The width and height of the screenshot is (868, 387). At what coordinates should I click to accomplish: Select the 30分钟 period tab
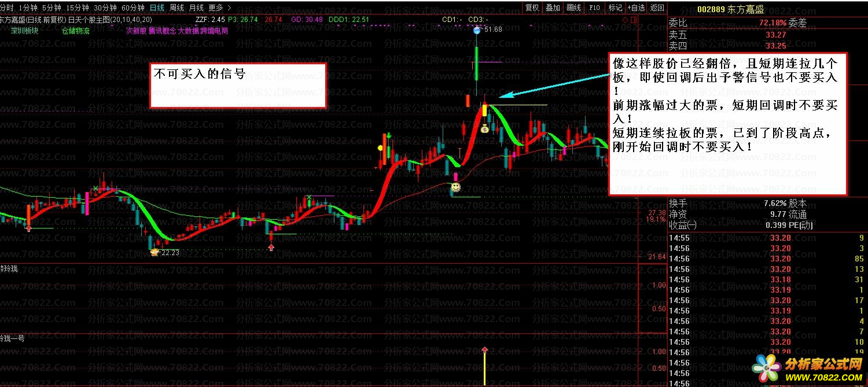(x=105, y=8)
